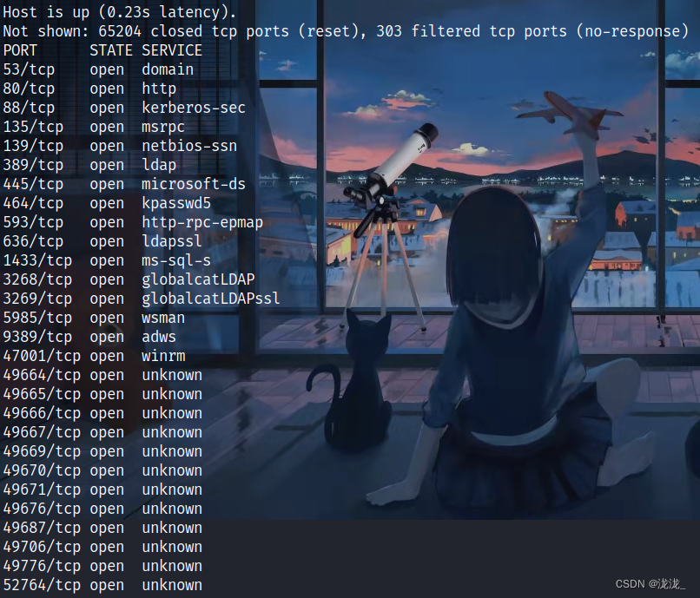Click the 80/tcp http entry
700x598 pixels.
pyautogui.click(x=89, y=89)
